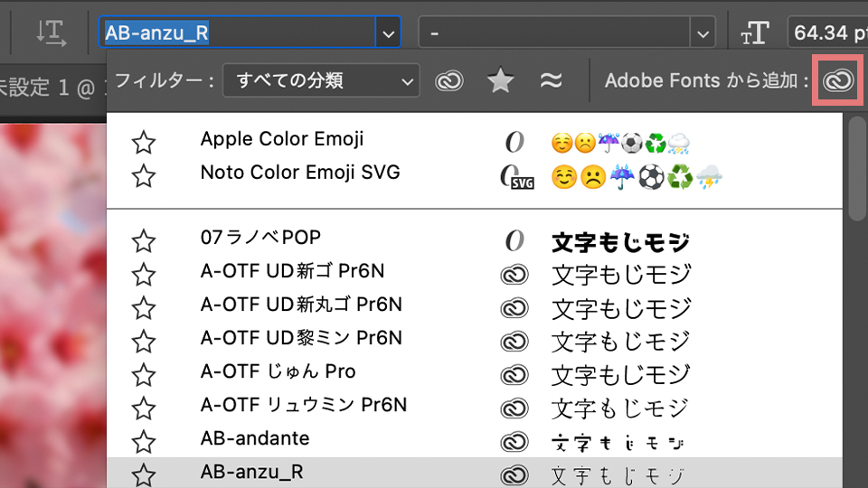Show similar fonts filter icon
Screen dimensions: 868x488
click(x=551, y=80)
